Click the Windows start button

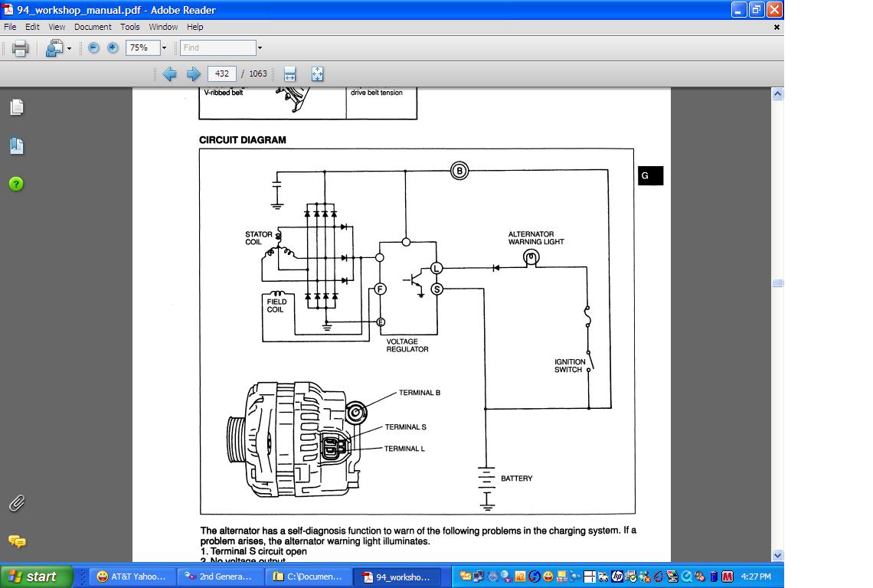(x=37, y=577)
